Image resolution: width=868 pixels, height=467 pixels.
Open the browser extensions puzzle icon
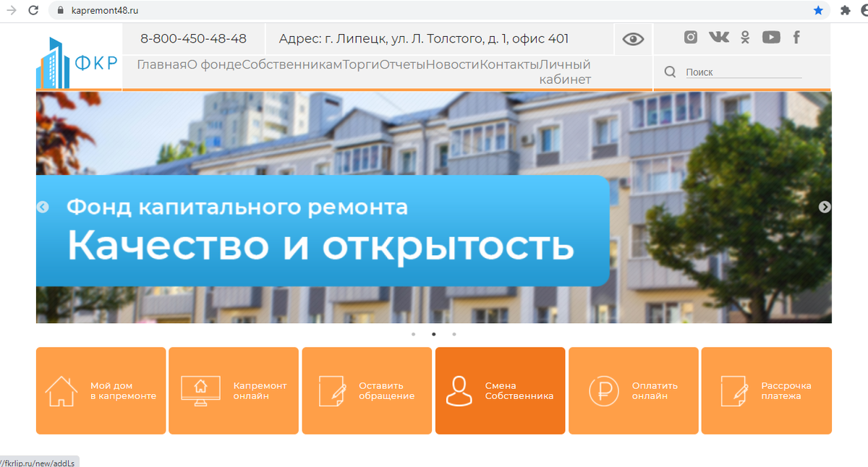(x=845, y=11)
